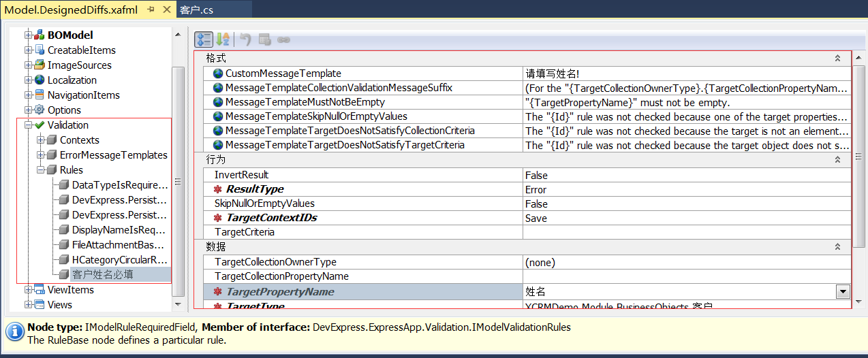
Task: Click the tree panel scroll-up arrow
Action: [x=179, y=33]
